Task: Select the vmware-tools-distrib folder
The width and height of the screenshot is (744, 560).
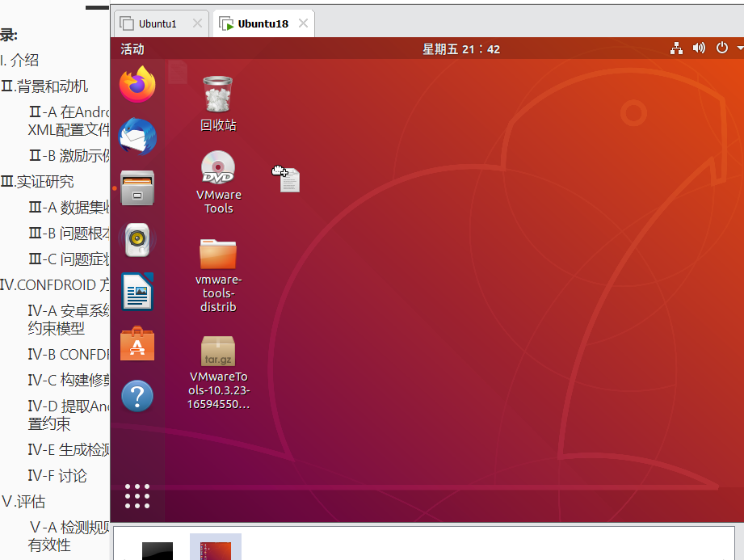Action: [218, 276]
